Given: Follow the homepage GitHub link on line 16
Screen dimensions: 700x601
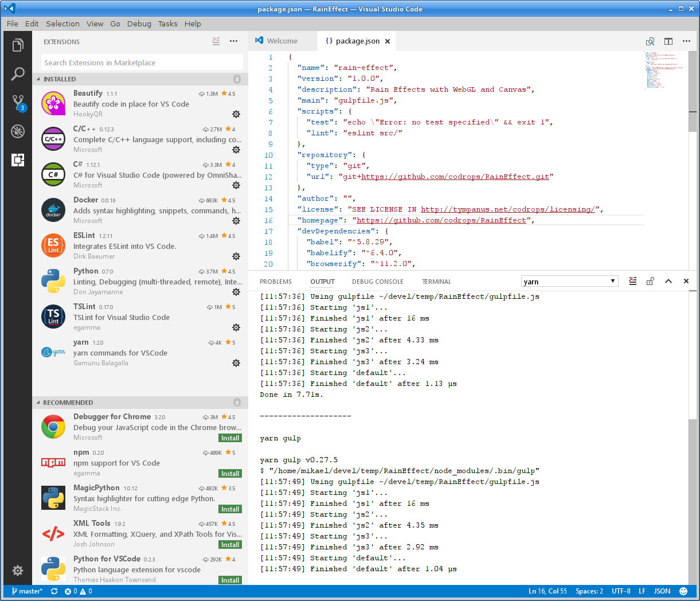Looking at the screenshot, I should click(x=440, y=220).
